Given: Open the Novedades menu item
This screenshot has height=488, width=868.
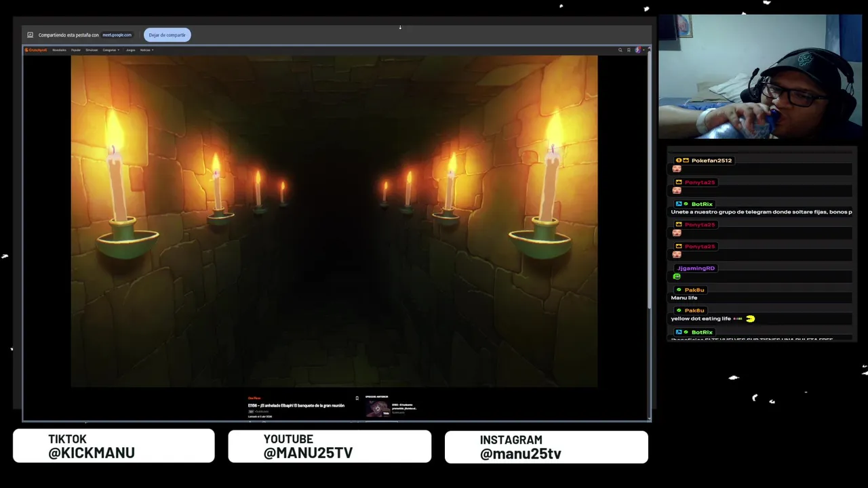Looking at the screenshot, I should (x=59, y=50).
